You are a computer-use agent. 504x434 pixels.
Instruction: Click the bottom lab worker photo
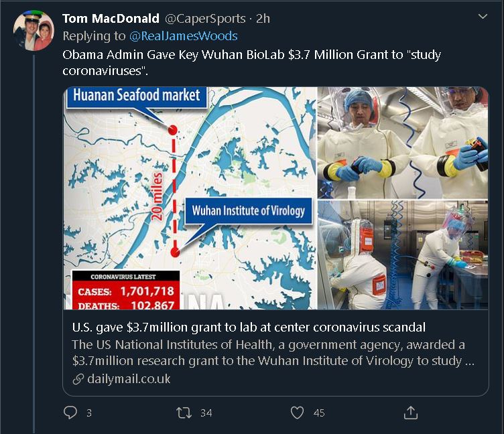[403, 255]
